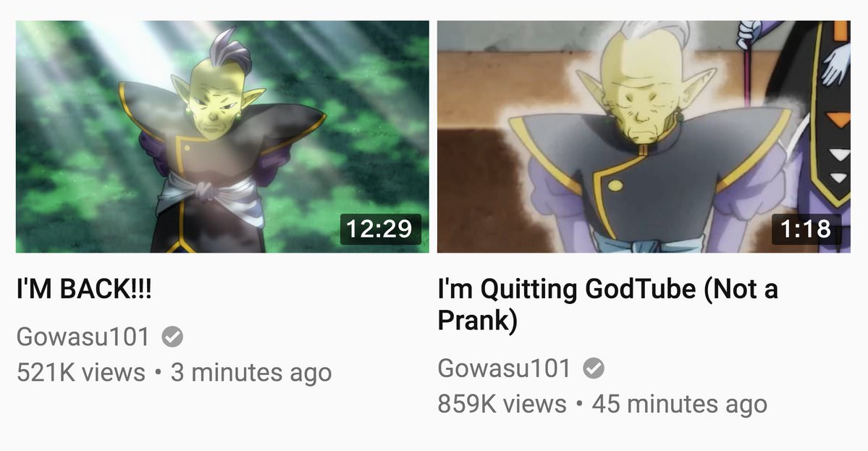Open Gowasu101 channel under Quitting GodTube video
The height and width of the screenshot is (451, 868).
point(504,368)
